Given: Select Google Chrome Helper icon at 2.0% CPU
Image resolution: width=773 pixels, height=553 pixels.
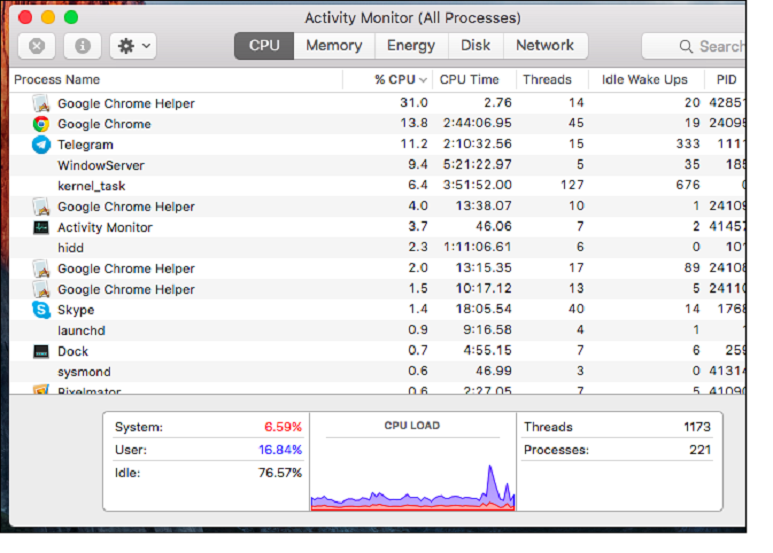Looking at the screenshot, I should 41,268.
